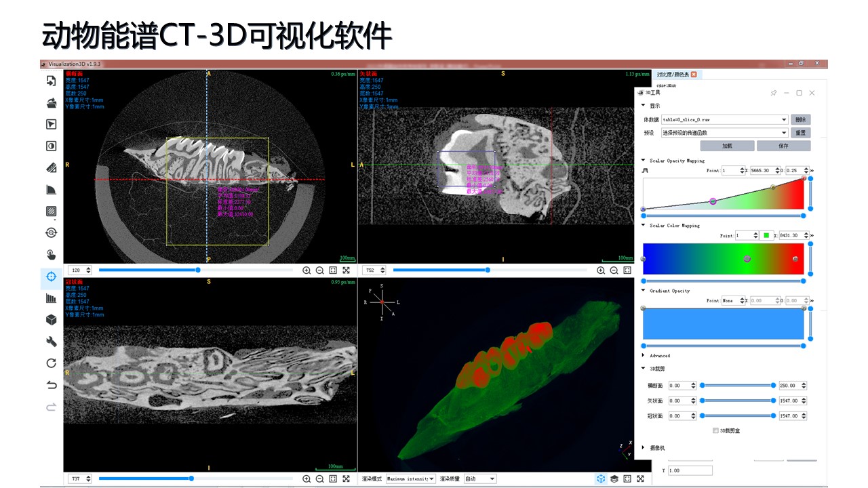Select the ruler measurement tool
This screenshot has height=488, width=868.
[x=51, y=167]
